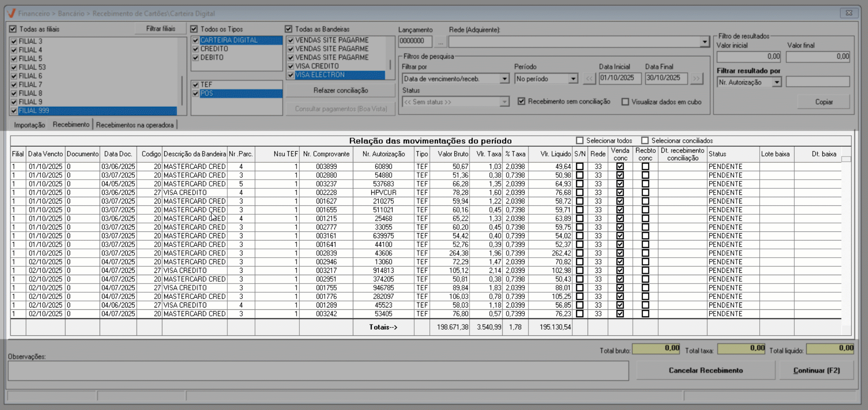Click into the Observações text field
The image size is (868, 410).
click(x=318, y=371)
